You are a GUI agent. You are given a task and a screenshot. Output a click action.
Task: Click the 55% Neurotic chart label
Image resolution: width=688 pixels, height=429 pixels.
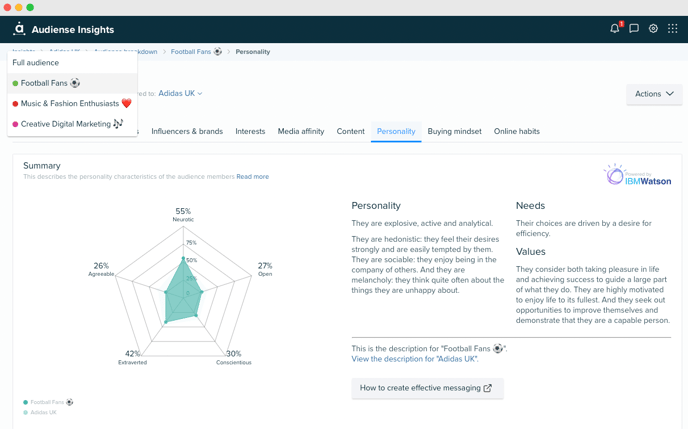click(183, 214)
